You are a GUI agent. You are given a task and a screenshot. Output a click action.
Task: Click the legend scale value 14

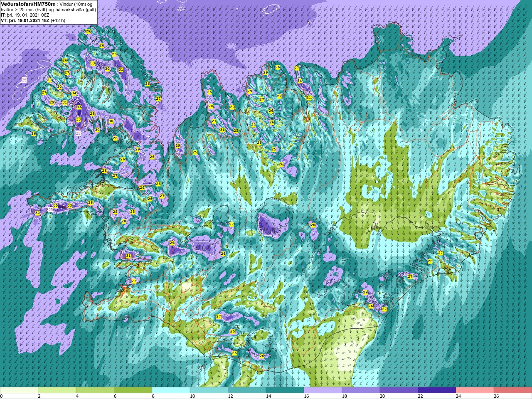[268, 396]
